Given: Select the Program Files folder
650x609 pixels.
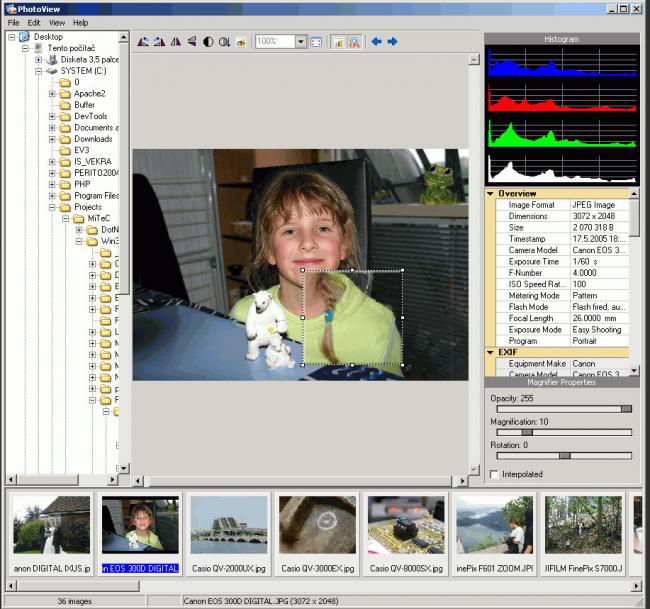Looking at the screenshot, I should [96, 196].
